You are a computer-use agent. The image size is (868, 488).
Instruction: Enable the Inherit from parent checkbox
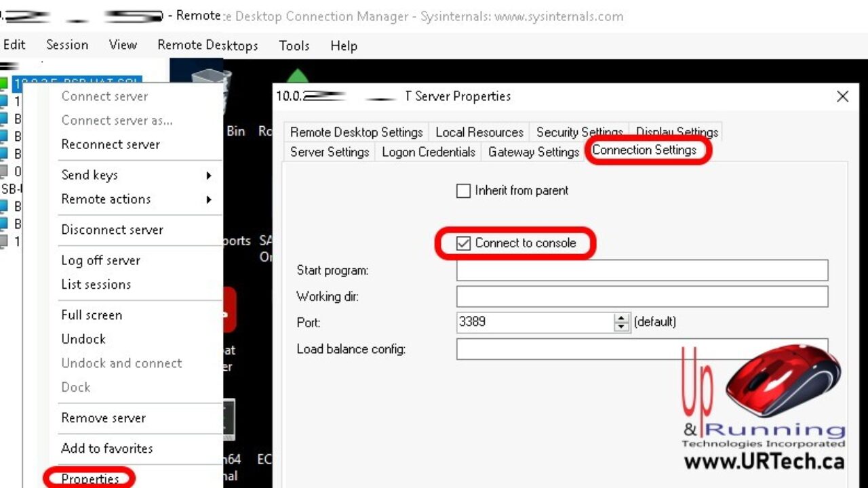coord(464,191)
